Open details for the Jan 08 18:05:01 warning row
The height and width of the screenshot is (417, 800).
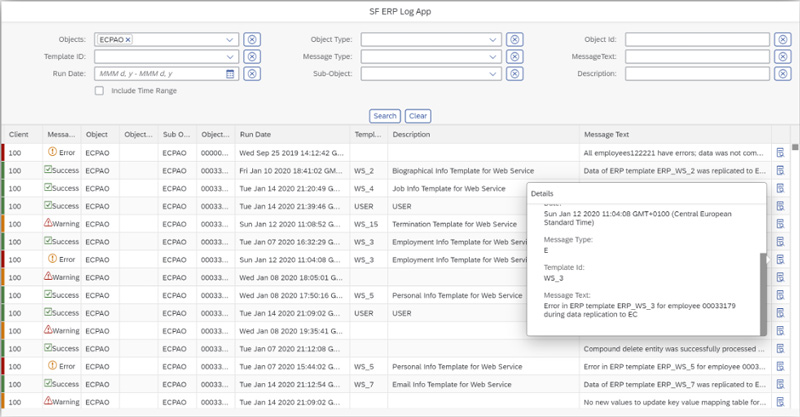[x=780, y=277]
